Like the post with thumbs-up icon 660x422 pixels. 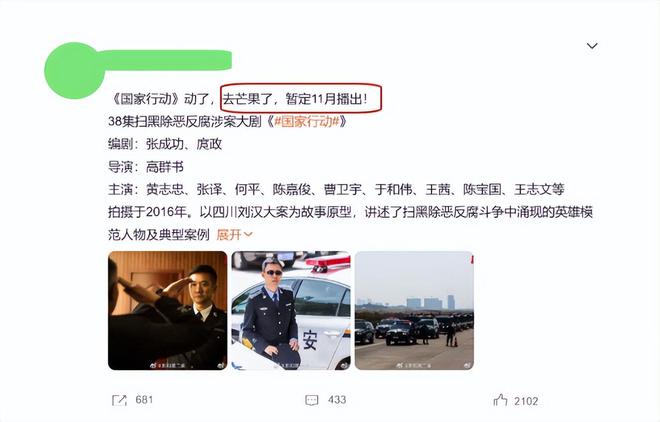(500, 400)
